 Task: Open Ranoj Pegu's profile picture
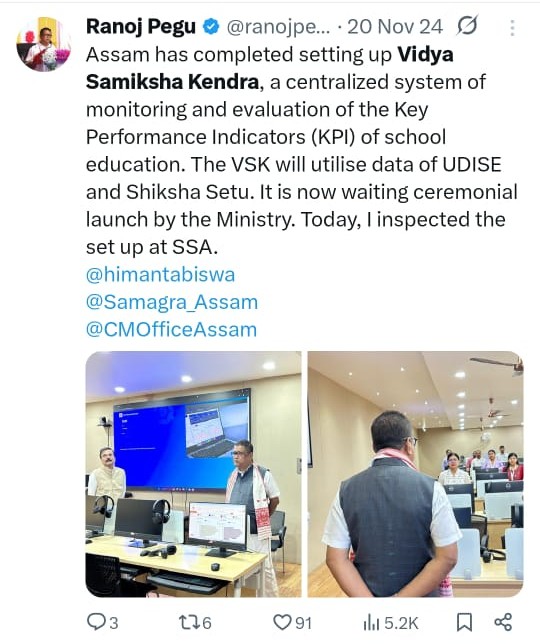click(44, 44)
